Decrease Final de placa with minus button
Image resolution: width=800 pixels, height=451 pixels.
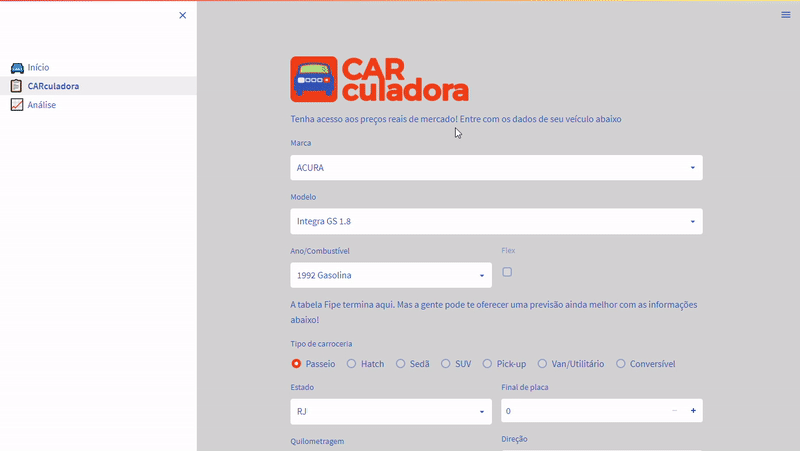[674, 411]
